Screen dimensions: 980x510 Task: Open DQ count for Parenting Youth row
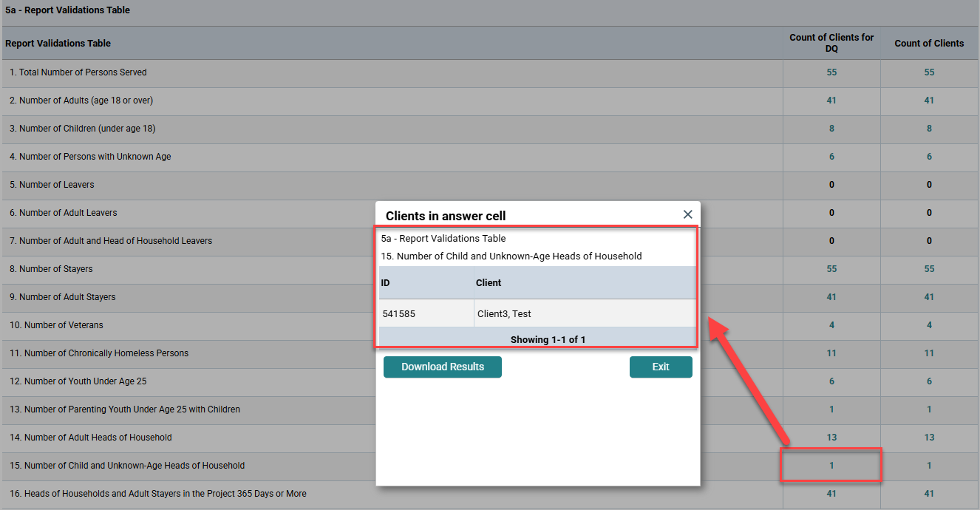[x=831, y=409]
